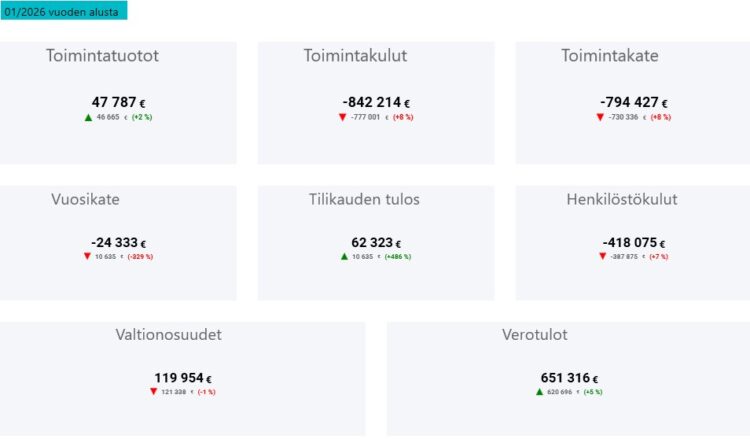The image size is (750, 439).
Task: Select the Toimintakate heading
Action: coord(610,56)
